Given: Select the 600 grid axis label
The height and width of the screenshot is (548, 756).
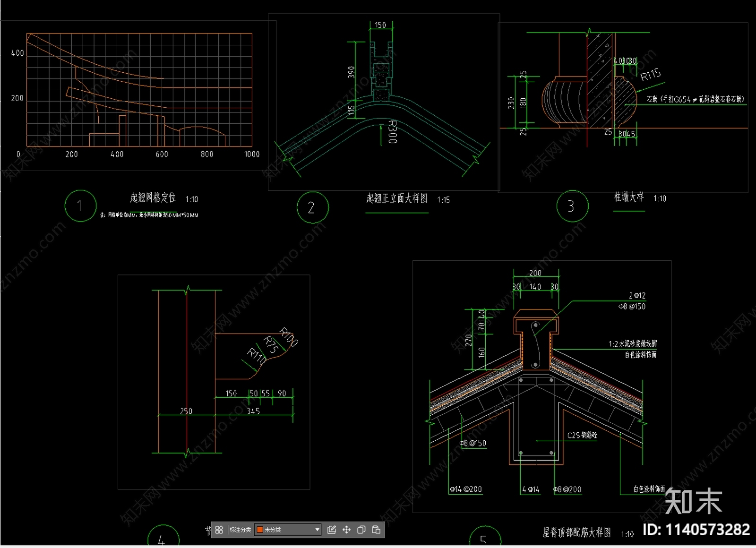Looking at the screenshot, I should coord(162,154).
